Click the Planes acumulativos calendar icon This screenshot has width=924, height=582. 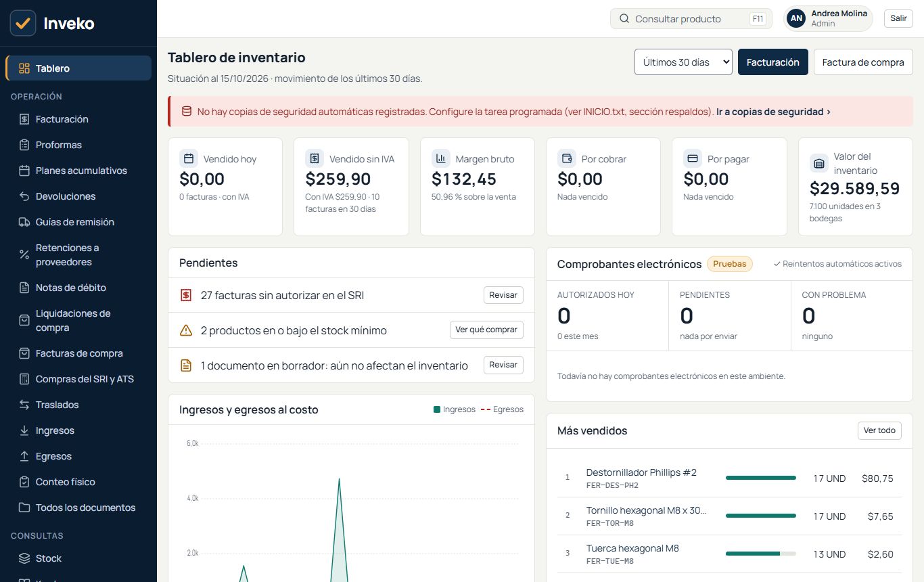24,171
